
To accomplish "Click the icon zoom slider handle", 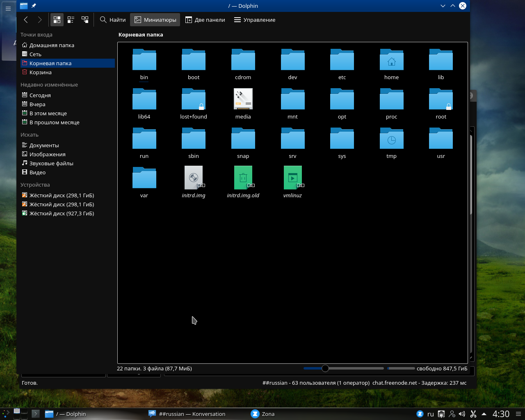I will [325, 368].
